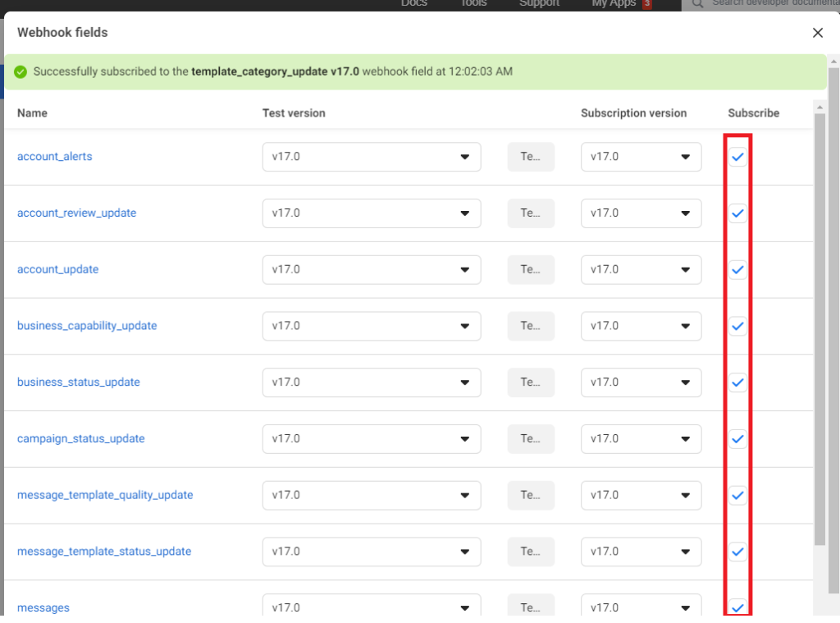The width and height of the screenshot is (840, 623).
Task: Open Test version dropdown for business_status_update
Action: (x=372, y=383)
